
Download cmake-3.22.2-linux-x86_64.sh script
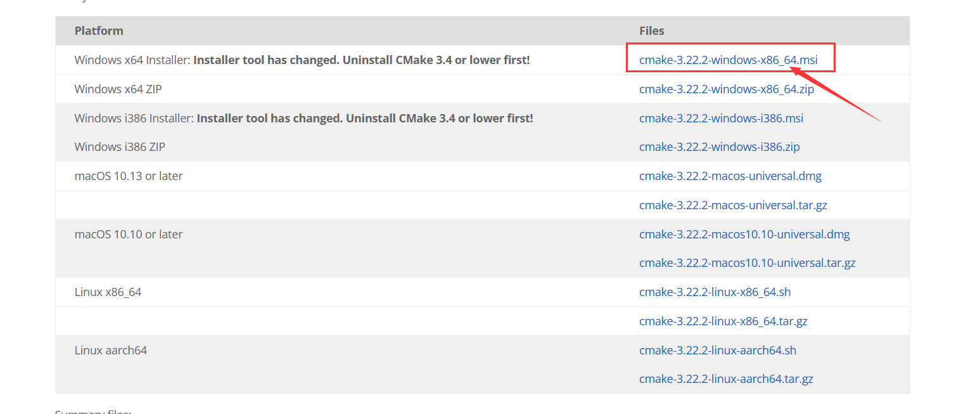[x=715, y=292]
